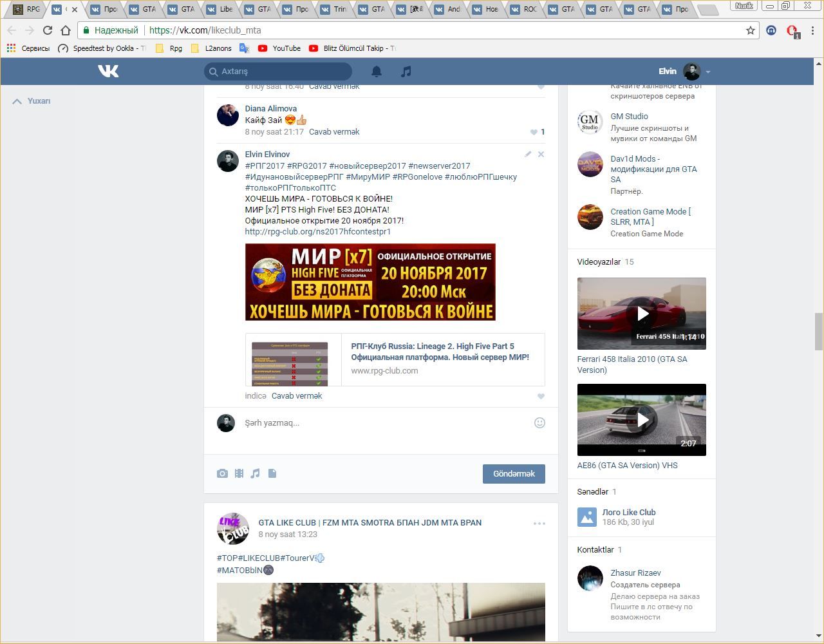This screenshot has width=824, height=644.
Task: Bookmark page with star icon
Action: [750, 30]
